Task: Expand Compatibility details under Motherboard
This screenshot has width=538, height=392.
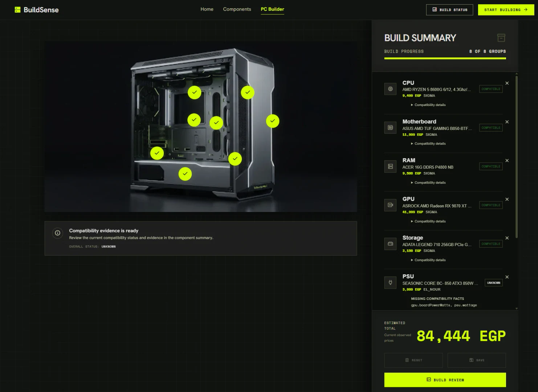Action: (428, 144)
